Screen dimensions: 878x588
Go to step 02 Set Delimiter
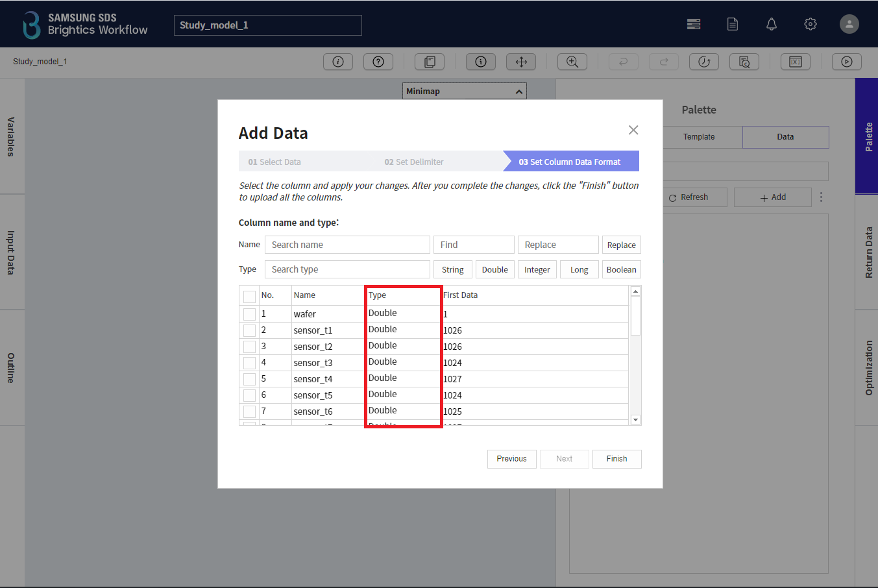click(414, 162)
